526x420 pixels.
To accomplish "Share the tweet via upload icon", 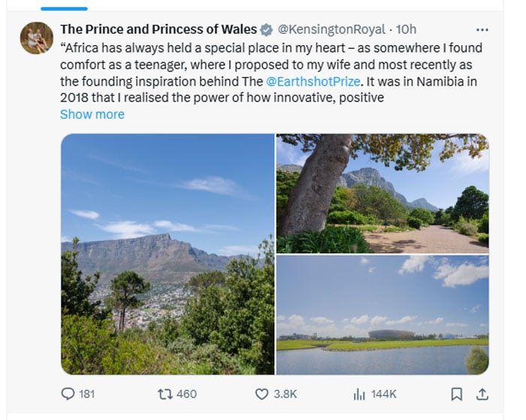I will coord(482,394).
